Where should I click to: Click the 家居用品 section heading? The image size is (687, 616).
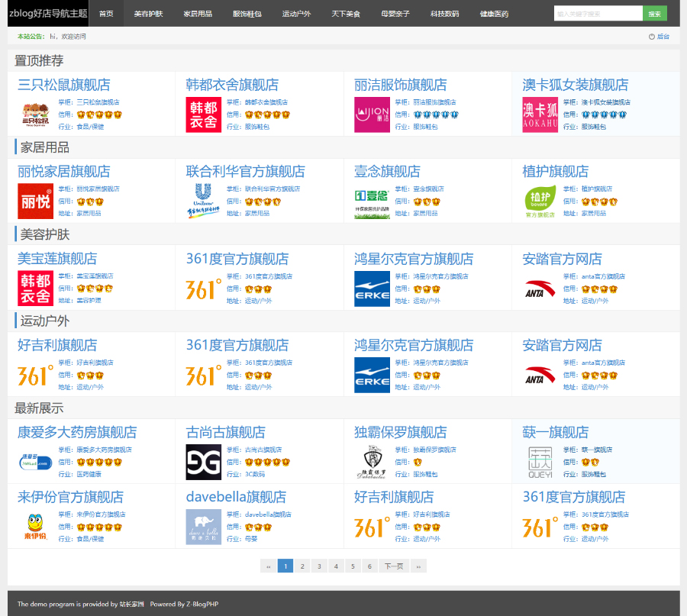click(x=45, y=147)
